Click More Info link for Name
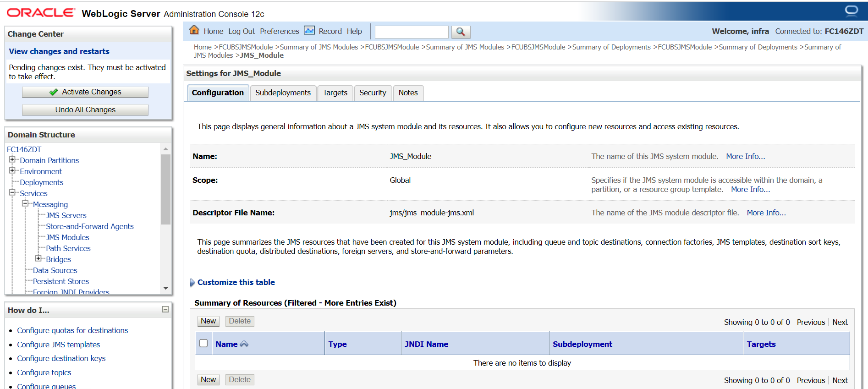868x389 pixels. (746, 156)
